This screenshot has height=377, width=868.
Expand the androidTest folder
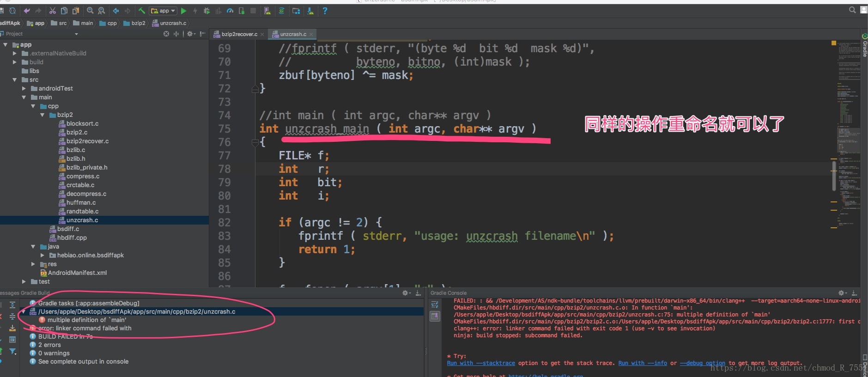24,89
